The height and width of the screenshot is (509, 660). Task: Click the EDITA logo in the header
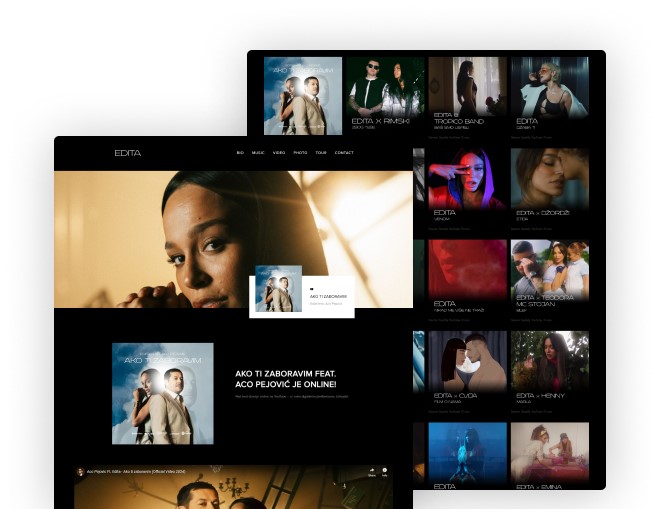pyautogui.click(x=127, y=153)
